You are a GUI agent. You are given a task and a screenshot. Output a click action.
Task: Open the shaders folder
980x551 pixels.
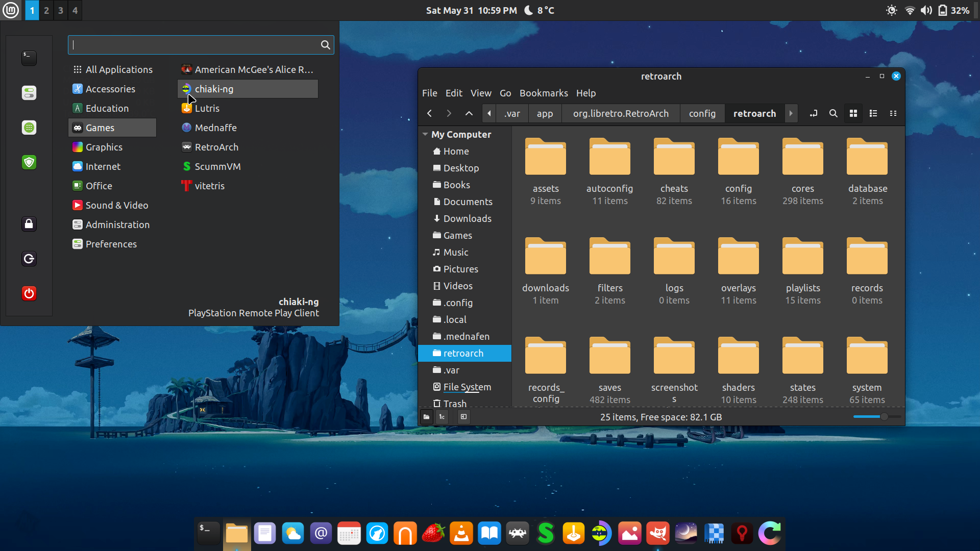(739, 370)
